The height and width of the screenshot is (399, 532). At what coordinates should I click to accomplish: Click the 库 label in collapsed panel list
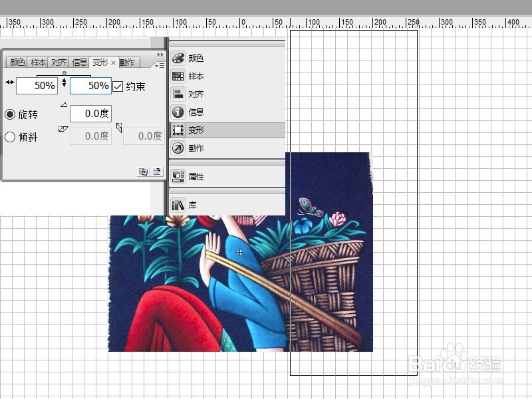pos(192,205)
